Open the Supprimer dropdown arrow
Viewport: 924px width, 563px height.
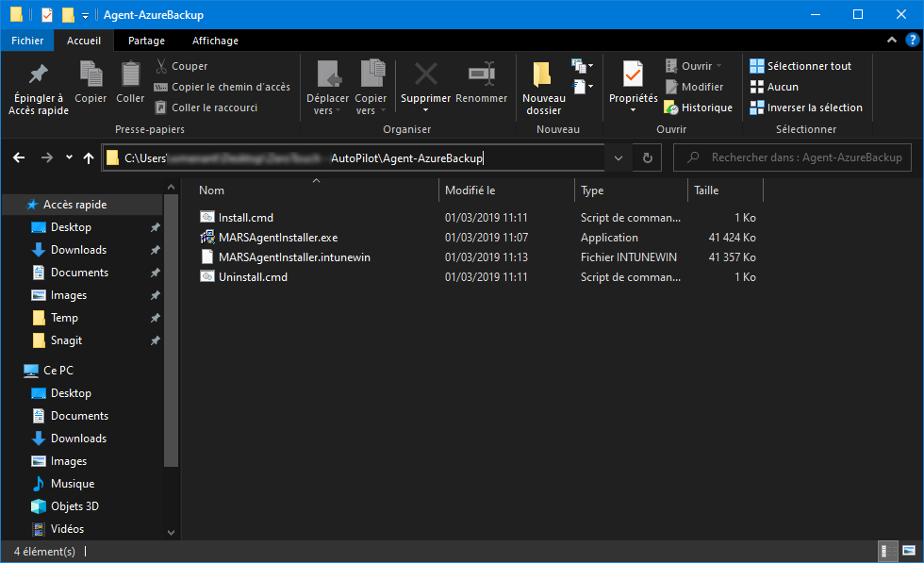(x=425, y=110)
